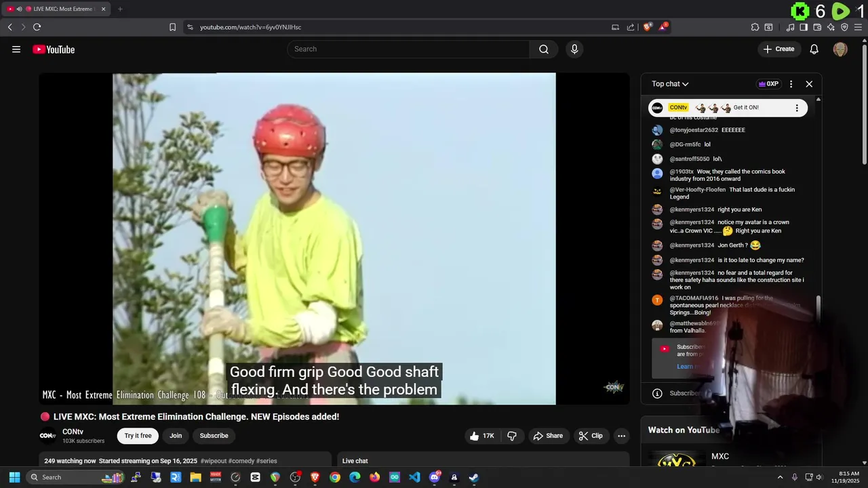
Task: Open the Leo AI sparkle icon
Action: point(831,27)
